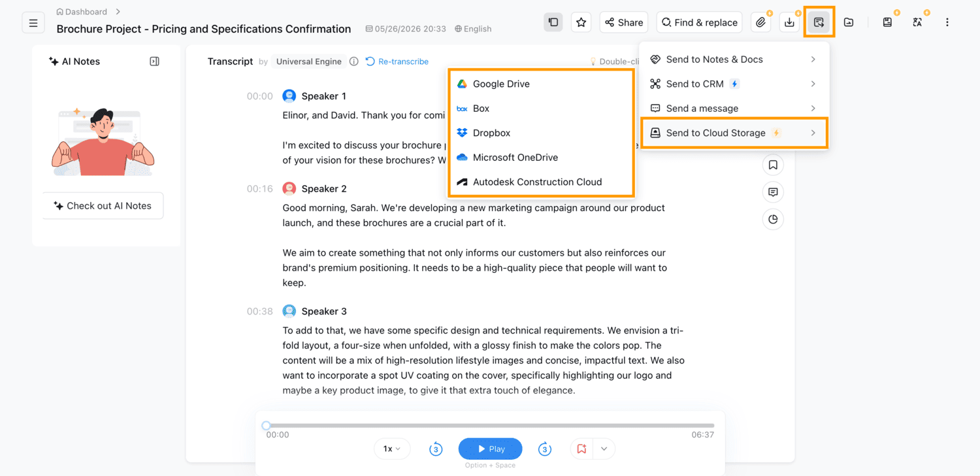Rewind 3 seconds
The image size is (980, 476).
pos(436,449)
